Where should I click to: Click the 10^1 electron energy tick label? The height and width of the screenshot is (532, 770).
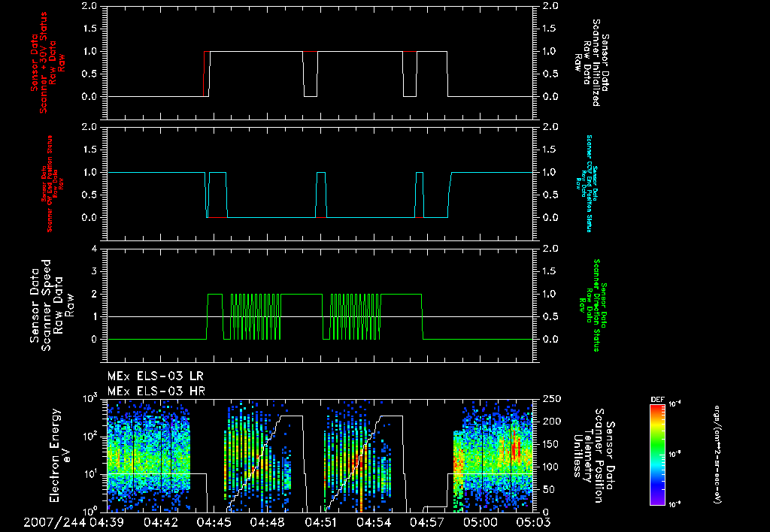[x=90, y=475]
